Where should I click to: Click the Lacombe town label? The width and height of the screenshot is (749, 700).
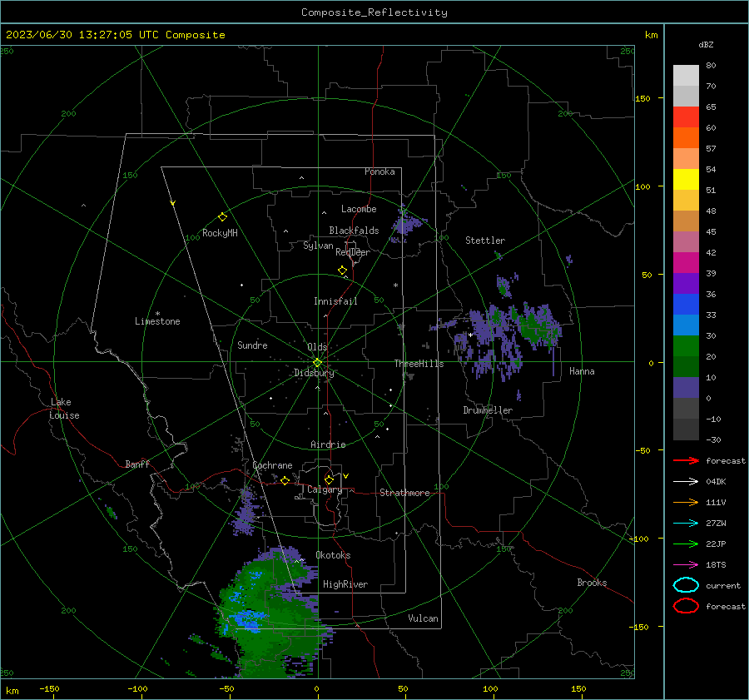pos(359,209)
